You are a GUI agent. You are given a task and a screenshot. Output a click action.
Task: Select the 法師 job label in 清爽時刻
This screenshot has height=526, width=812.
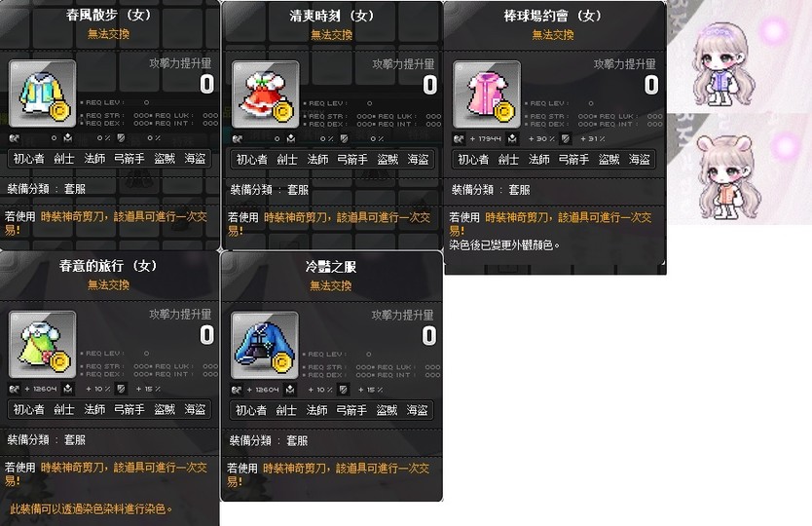tap(317, 160)
